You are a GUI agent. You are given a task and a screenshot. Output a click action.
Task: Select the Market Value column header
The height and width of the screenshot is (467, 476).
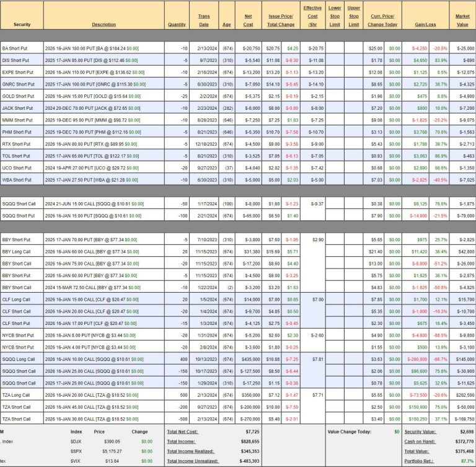[462, 20]
